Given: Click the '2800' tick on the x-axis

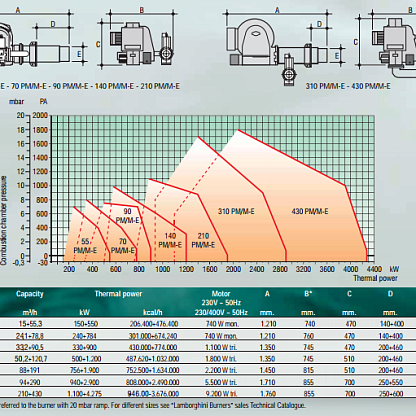Looking at the screenshot, I should (280, 269).
